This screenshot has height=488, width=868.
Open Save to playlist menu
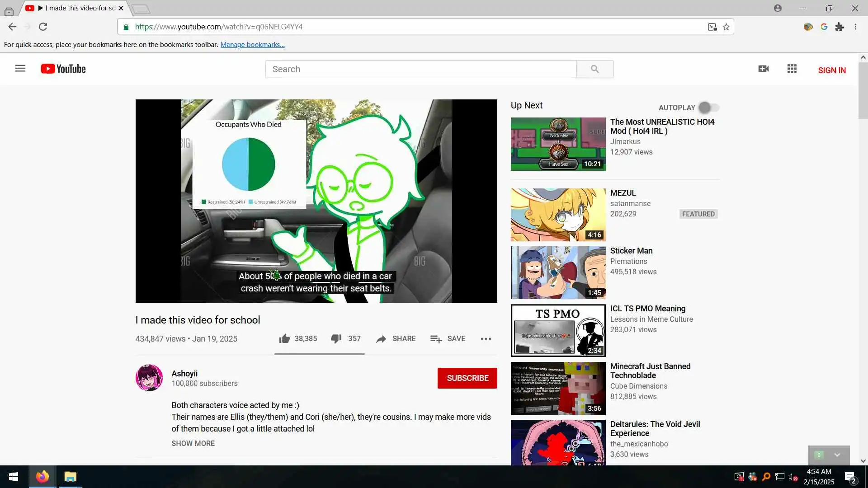point(448,339)
